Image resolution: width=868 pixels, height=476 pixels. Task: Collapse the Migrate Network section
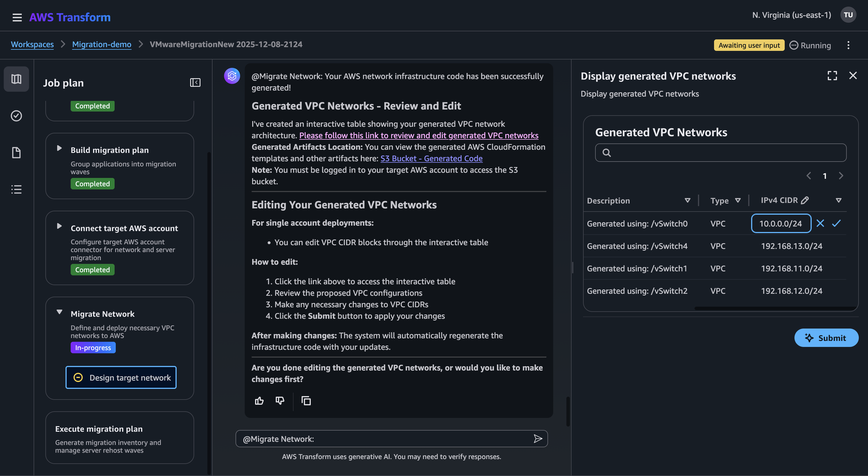click(60, 312)
